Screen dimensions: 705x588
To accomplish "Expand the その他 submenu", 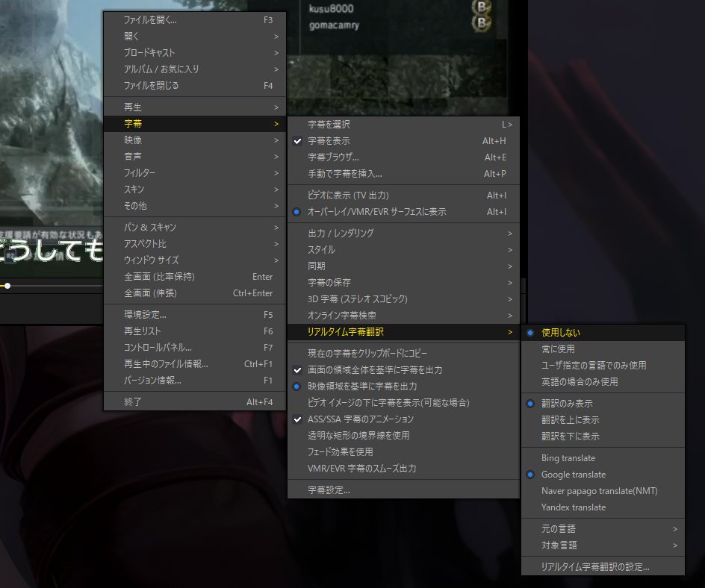I will (195, 206).
